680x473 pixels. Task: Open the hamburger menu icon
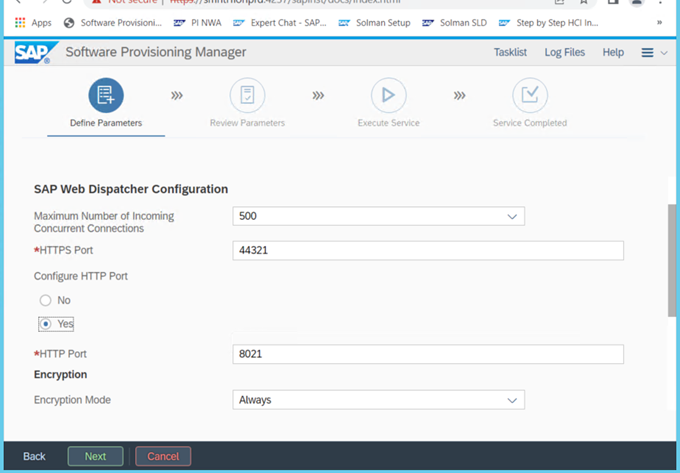[x=647, y=53]
